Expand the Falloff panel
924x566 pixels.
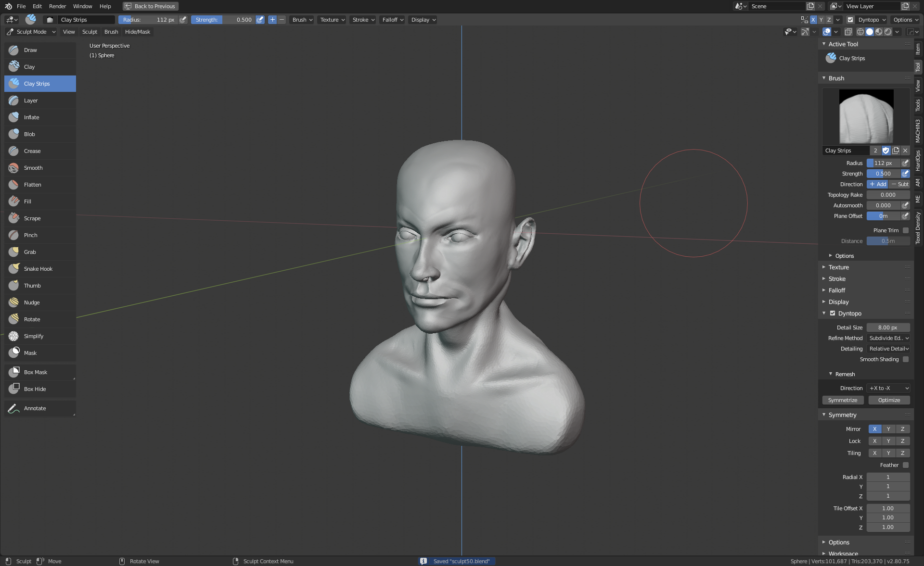click(x=837, y=290)
